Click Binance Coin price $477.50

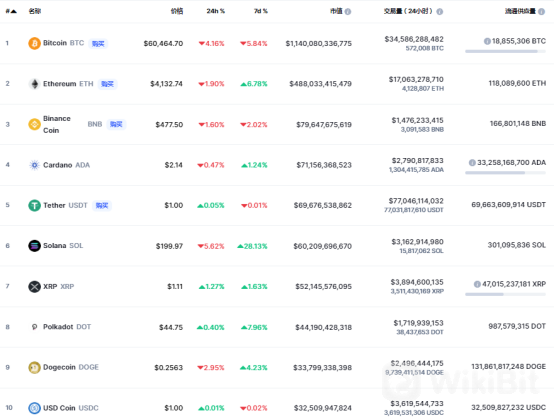169,125
